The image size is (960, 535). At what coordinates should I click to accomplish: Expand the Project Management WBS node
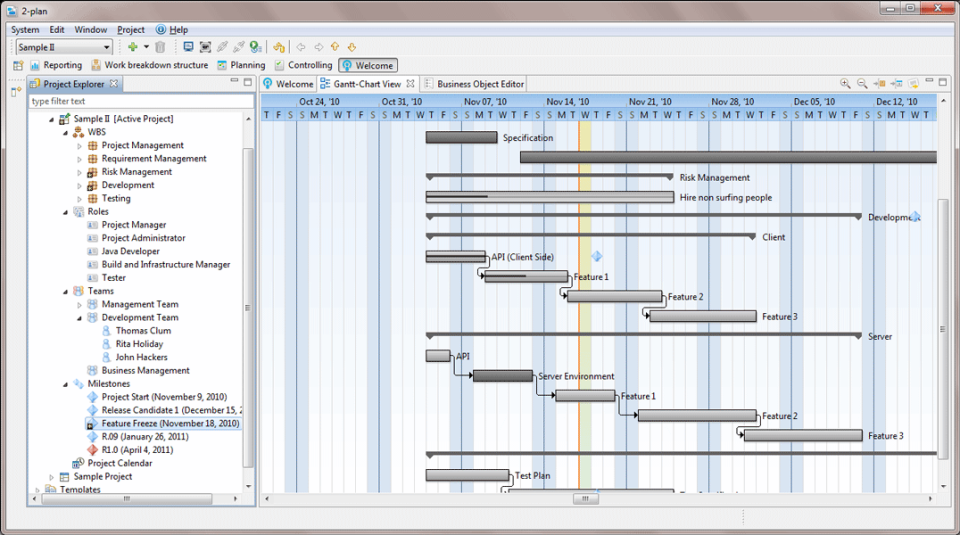pyautogui.click(x=79, y=146)
